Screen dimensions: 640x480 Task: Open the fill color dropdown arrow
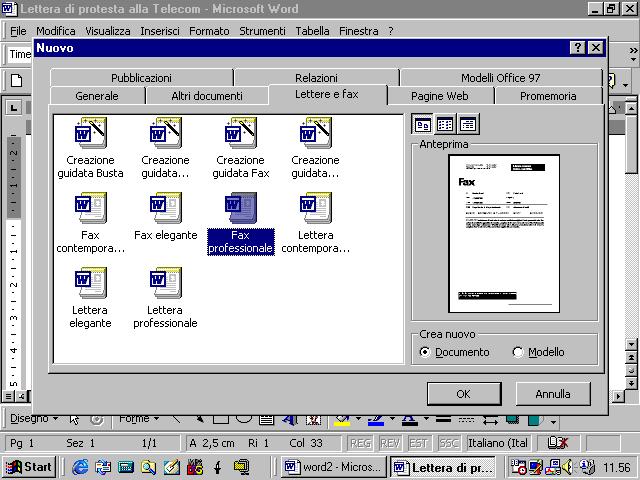pyautogui.click(x=358, y=420)
